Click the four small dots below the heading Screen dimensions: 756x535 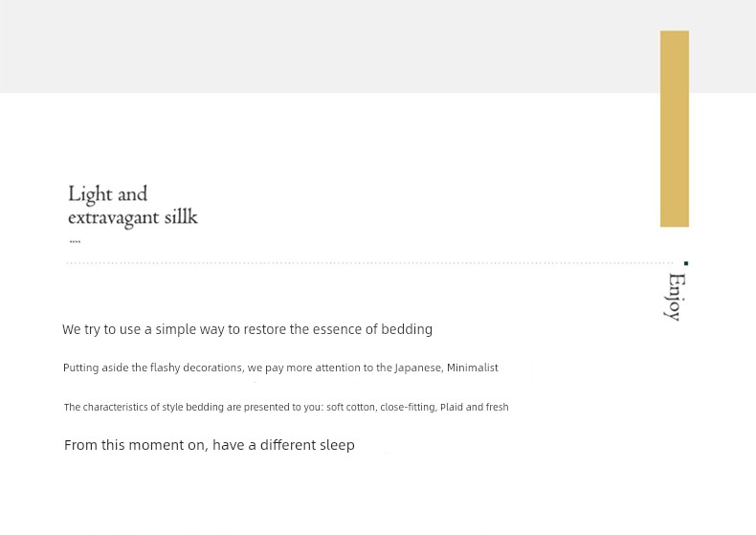[x=75, y=241]
